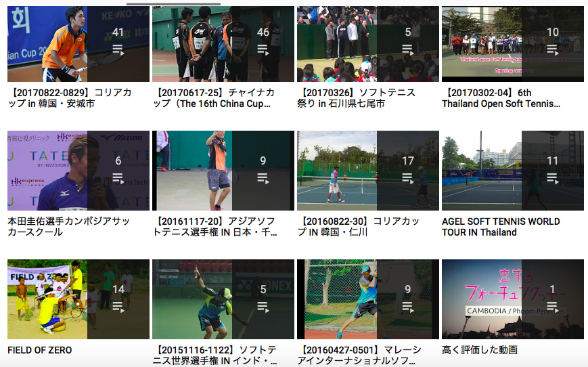Click playlist icon on 20151116-1122 world championship thumbnail
The image size is (588, 367).
point(263,307)
